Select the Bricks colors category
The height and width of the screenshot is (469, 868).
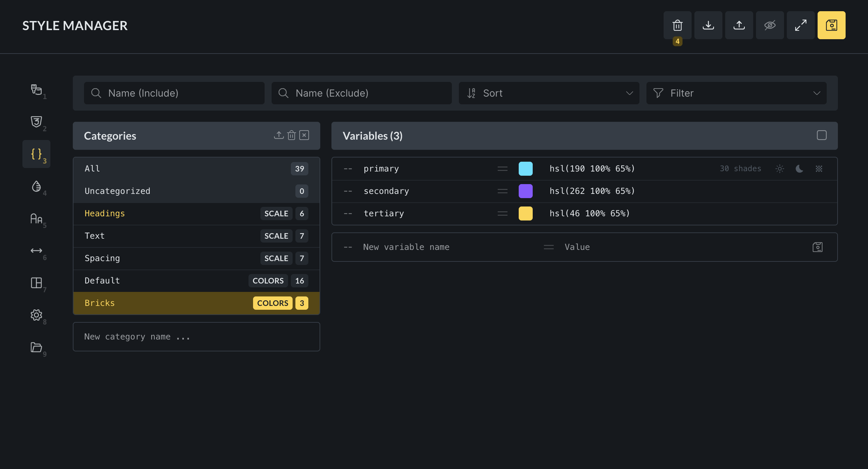196,303
